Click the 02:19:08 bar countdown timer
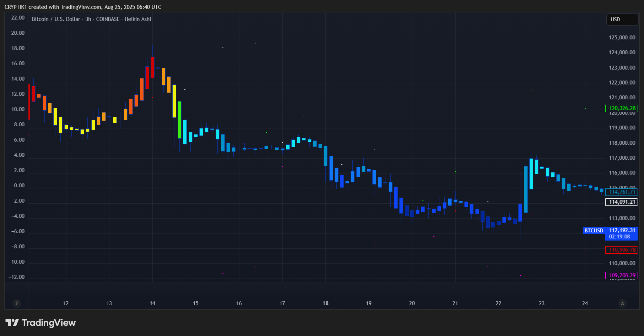 [619, 237]
